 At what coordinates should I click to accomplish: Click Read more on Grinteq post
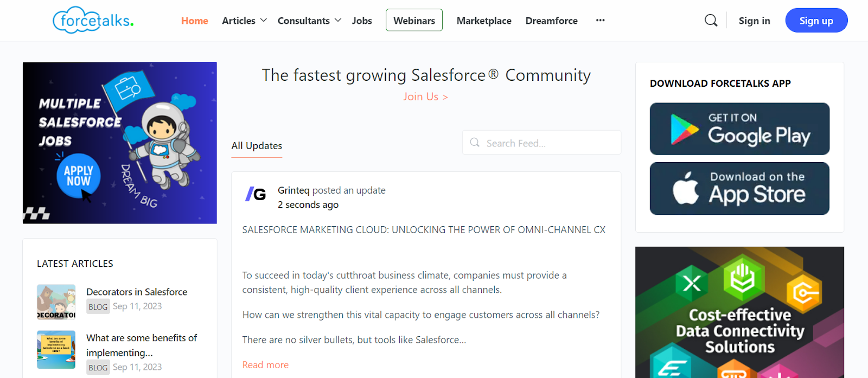(x=265, y=365)
